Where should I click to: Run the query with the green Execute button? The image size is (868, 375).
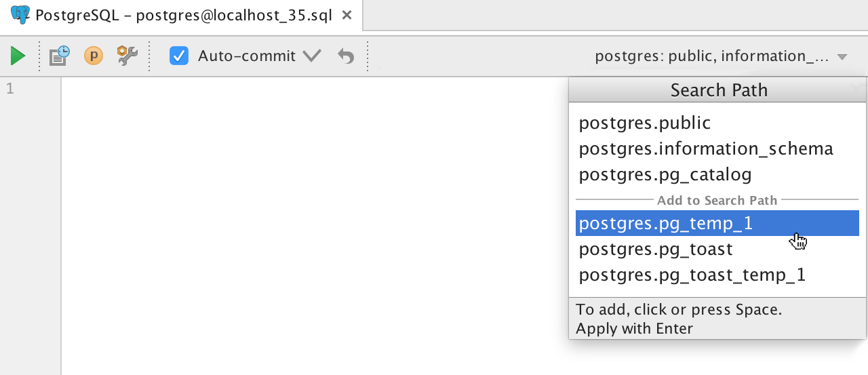(18, 56)
